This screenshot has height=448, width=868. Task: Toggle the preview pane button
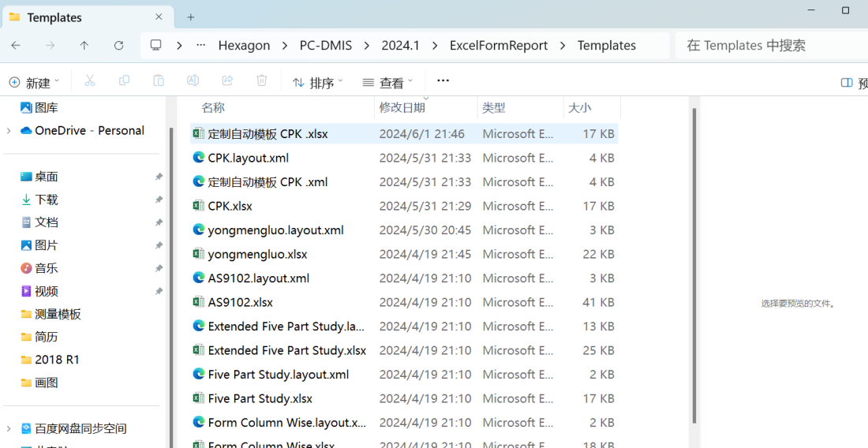(854, 83)
